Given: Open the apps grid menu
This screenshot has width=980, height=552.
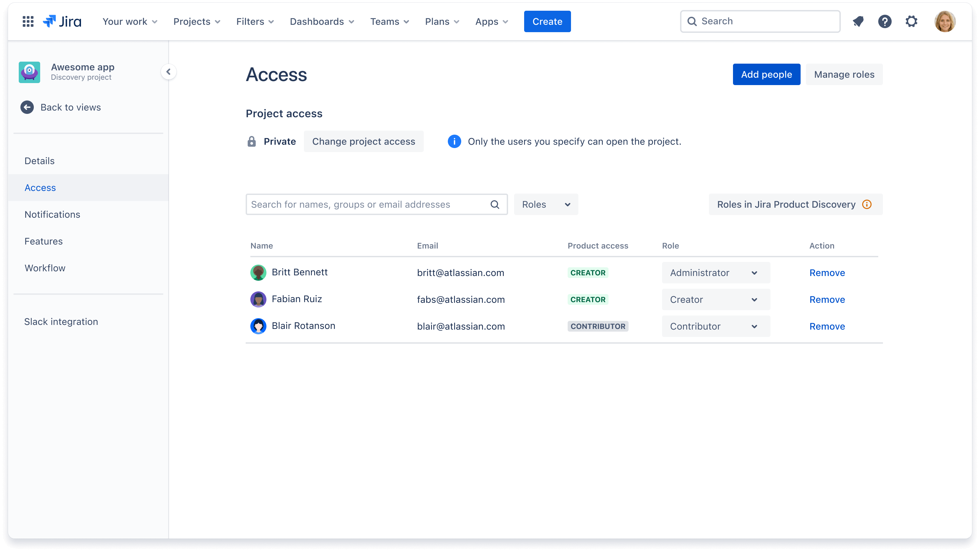Looking at the screenshot, I should 27,21.
